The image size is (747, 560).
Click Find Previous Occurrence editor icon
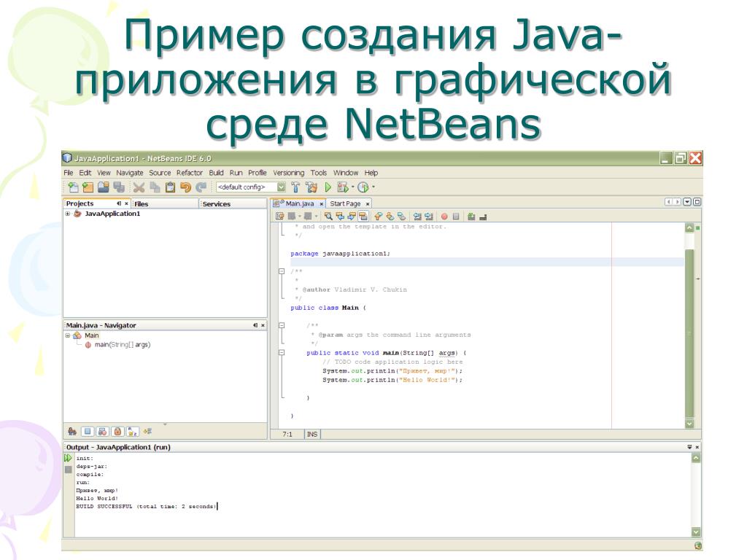click(x=340, y=216)
